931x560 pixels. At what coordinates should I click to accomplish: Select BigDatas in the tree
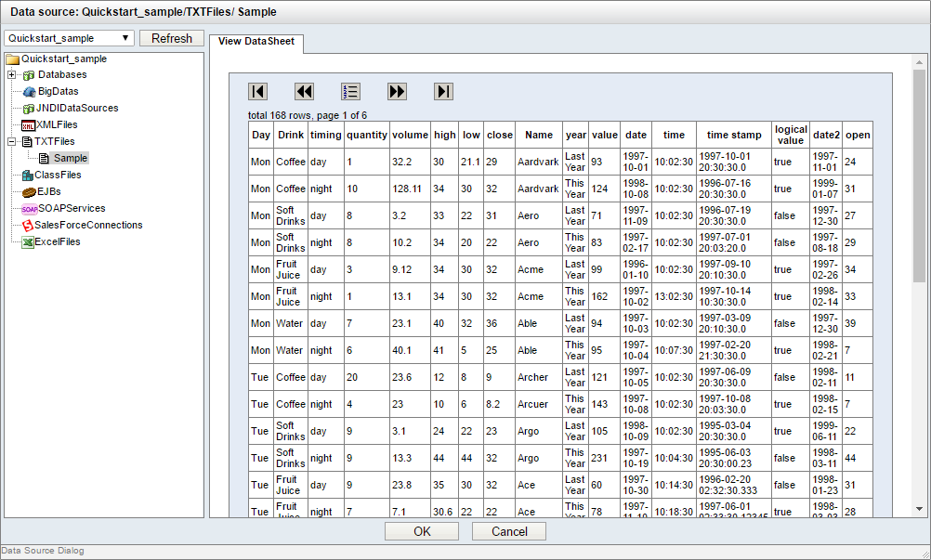click(x=59, y=91)
